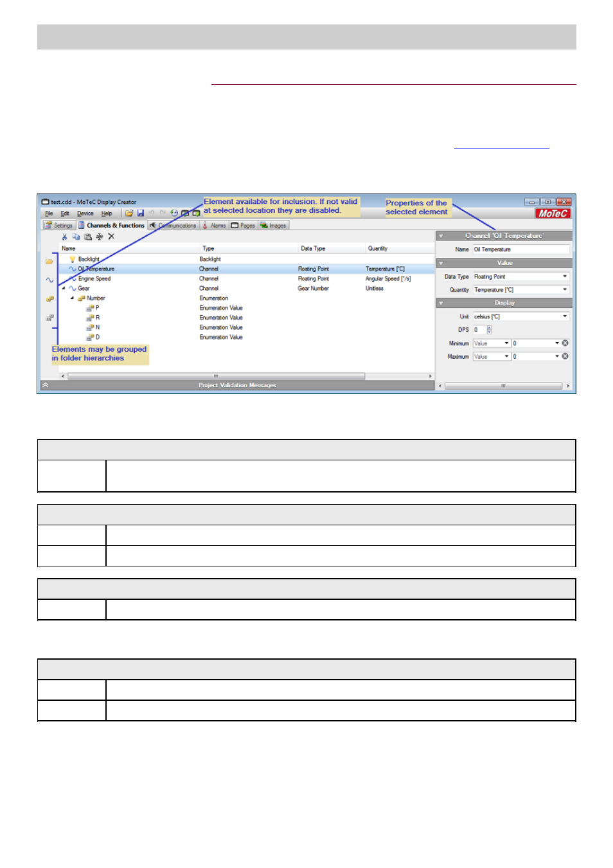Open the Alarms tab

point(215,225)
